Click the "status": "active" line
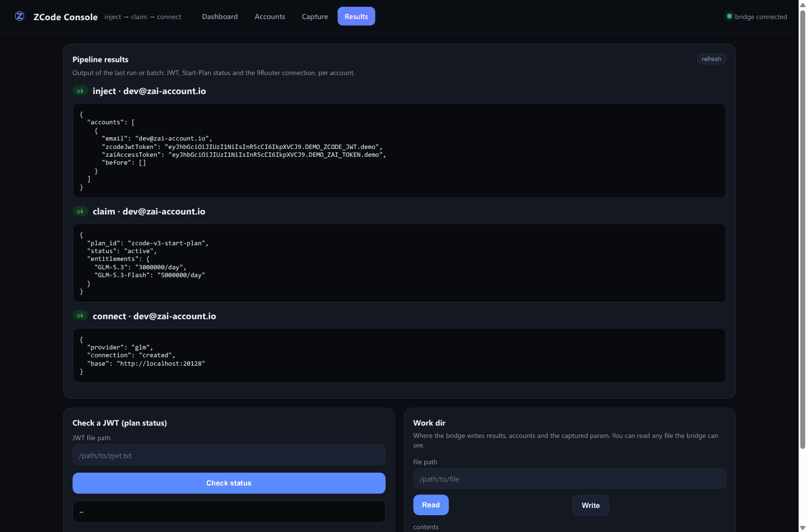 click(122, 251)
